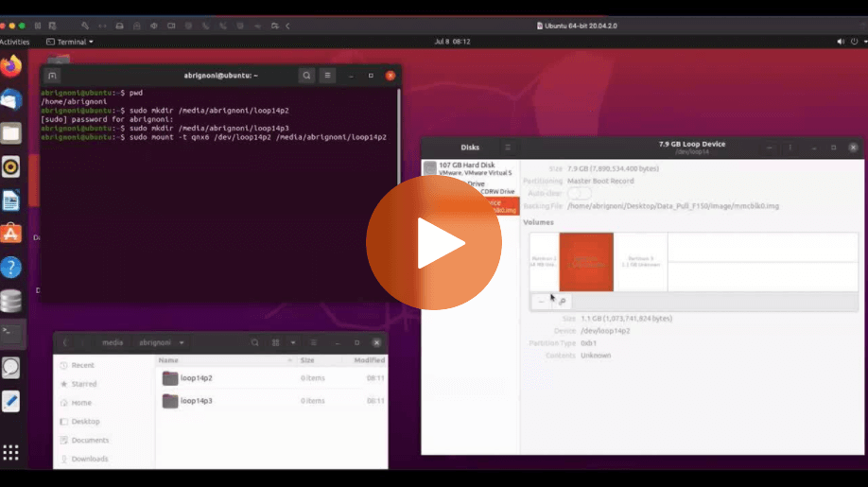868x487 pixels.
Task: Click the search icon in the terminal titlebar
Action: [306, 76]
